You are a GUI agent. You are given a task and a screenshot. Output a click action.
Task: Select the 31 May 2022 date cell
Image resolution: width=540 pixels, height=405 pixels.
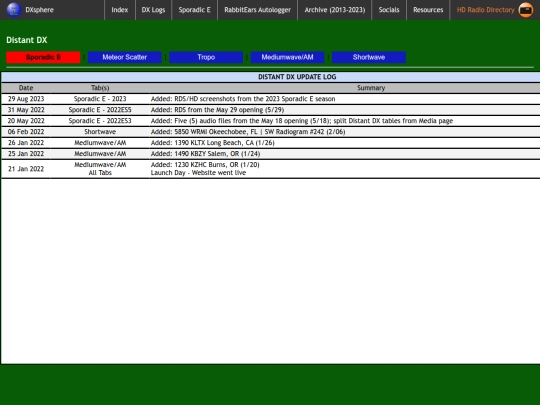(26, 110)
